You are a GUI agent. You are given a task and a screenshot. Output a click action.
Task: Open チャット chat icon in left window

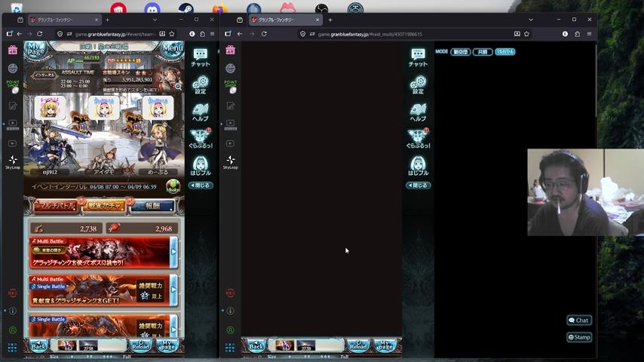[x=201, y=57]
